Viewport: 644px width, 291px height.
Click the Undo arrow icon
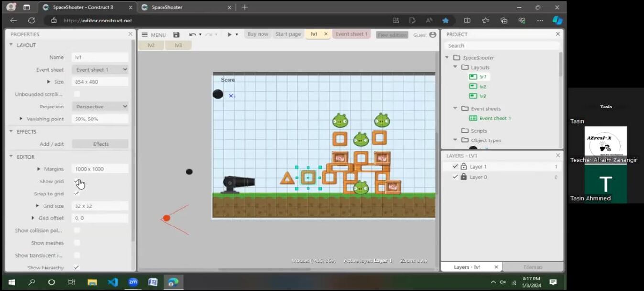click(192, 34)
